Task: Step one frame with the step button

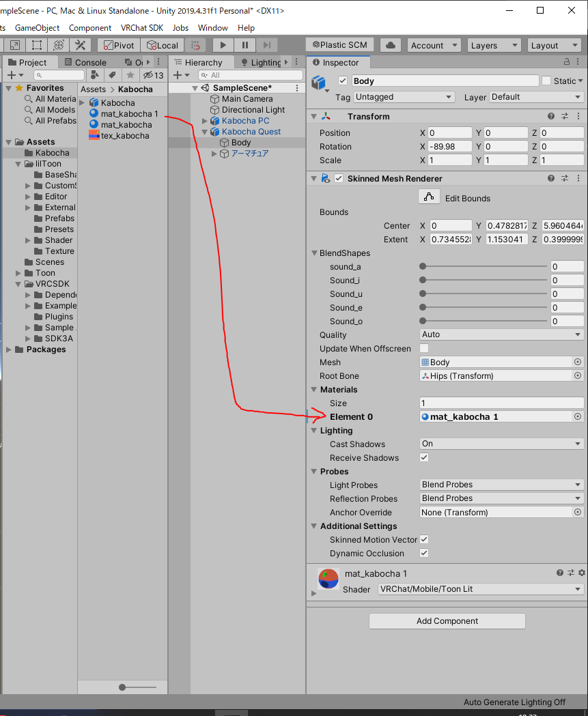Action: coord(267,45)
